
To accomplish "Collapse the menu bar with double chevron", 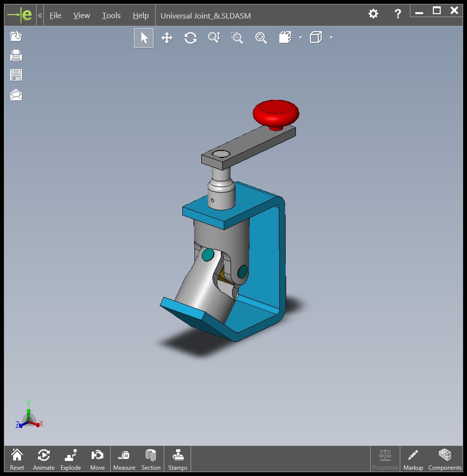I will (40, 16).
